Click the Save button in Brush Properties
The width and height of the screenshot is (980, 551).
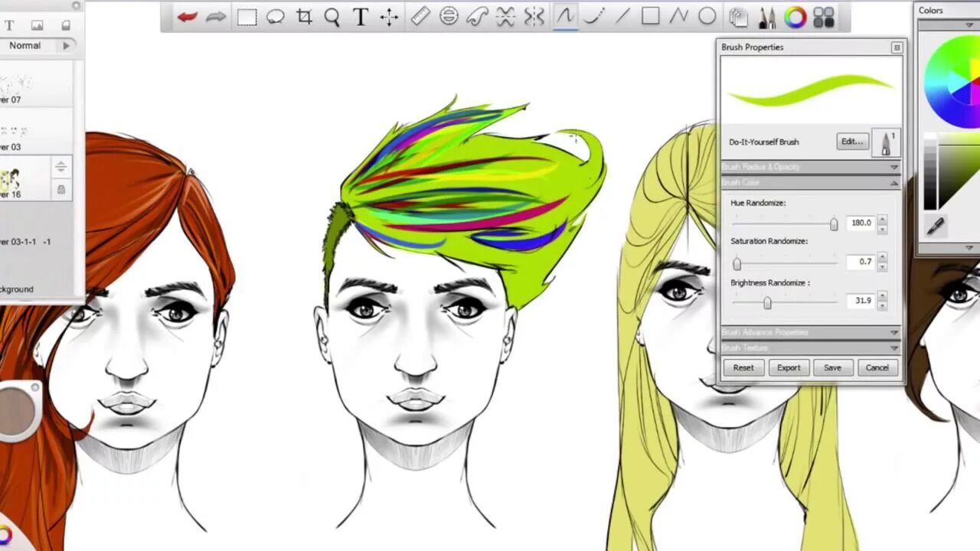(832, 367)
